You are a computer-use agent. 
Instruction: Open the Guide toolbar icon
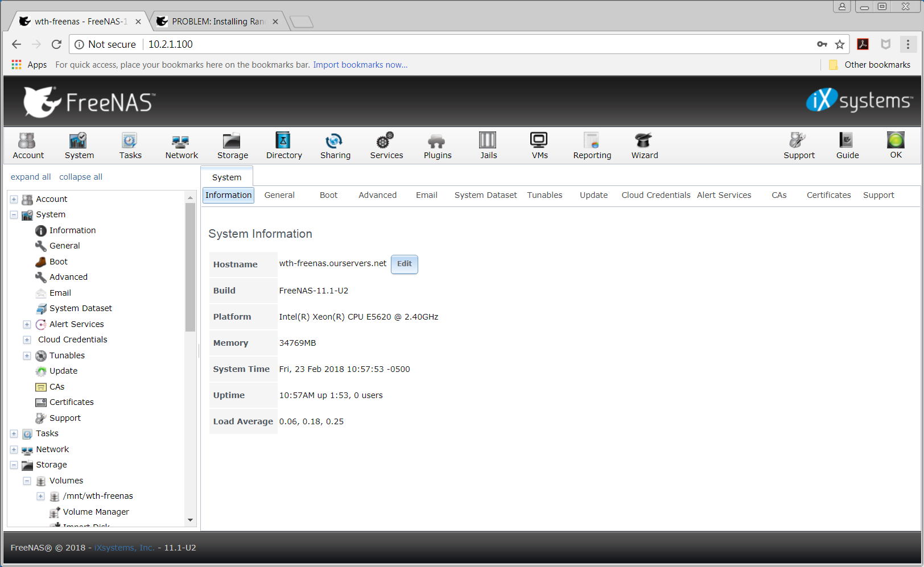coord(847,146)
